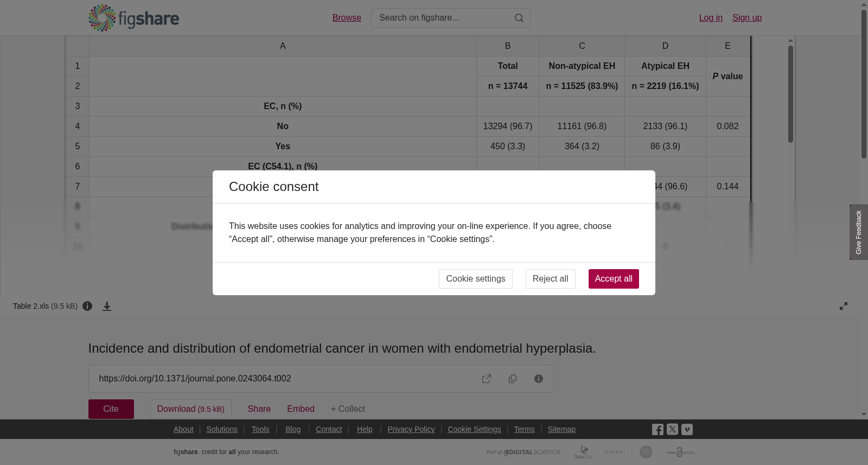Accept all cookies
Image resolution: width=868 pixels, height=465 pixels.
(614, 279)
